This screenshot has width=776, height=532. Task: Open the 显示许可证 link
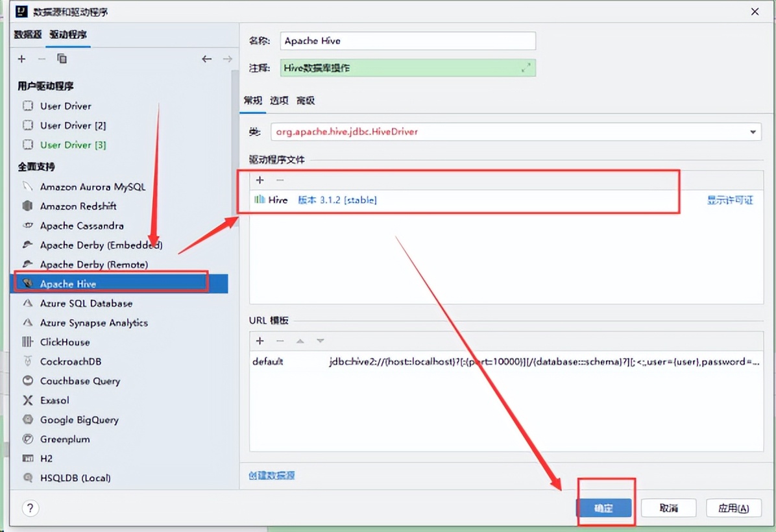730,200
